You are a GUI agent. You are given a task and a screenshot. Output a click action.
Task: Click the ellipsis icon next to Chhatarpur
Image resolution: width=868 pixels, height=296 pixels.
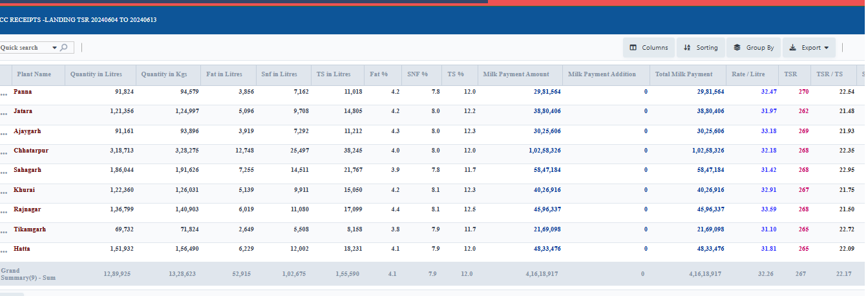click(4, 153)
